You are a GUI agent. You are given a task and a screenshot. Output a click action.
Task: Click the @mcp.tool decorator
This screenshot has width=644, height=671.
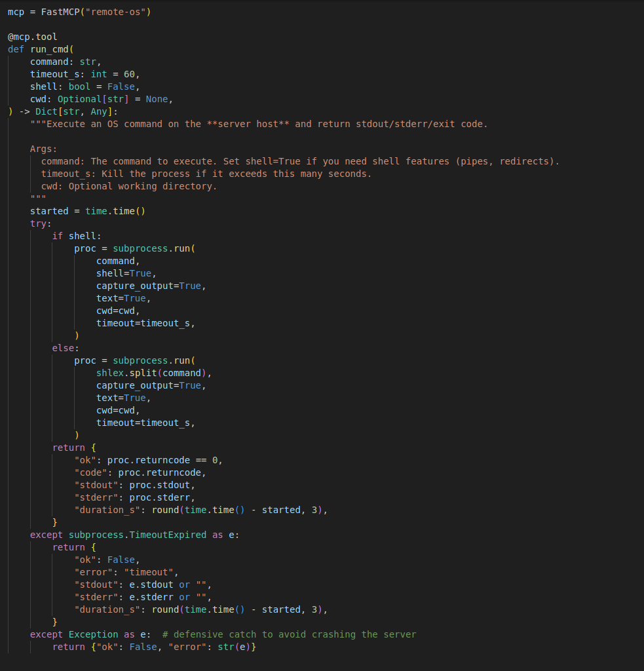(32, 37)
